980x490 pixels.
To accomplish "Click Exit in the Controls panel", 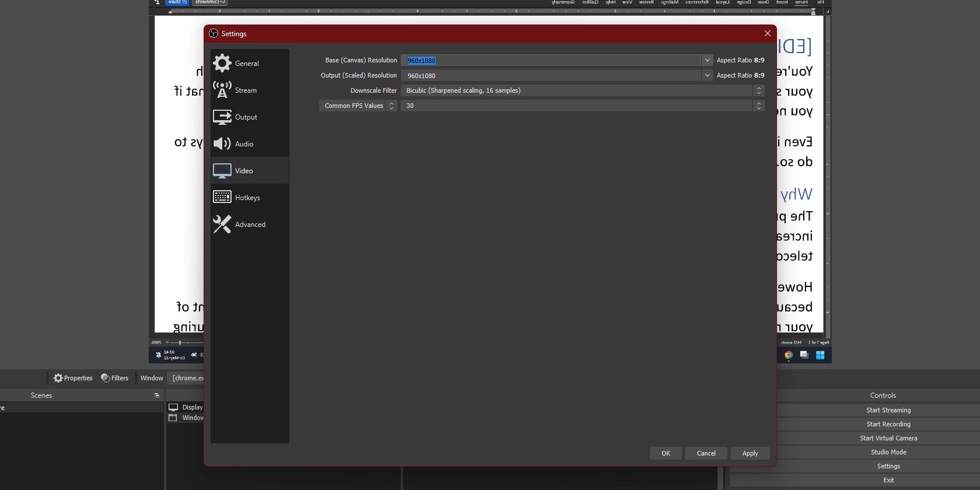I will [x=888, y=480].
